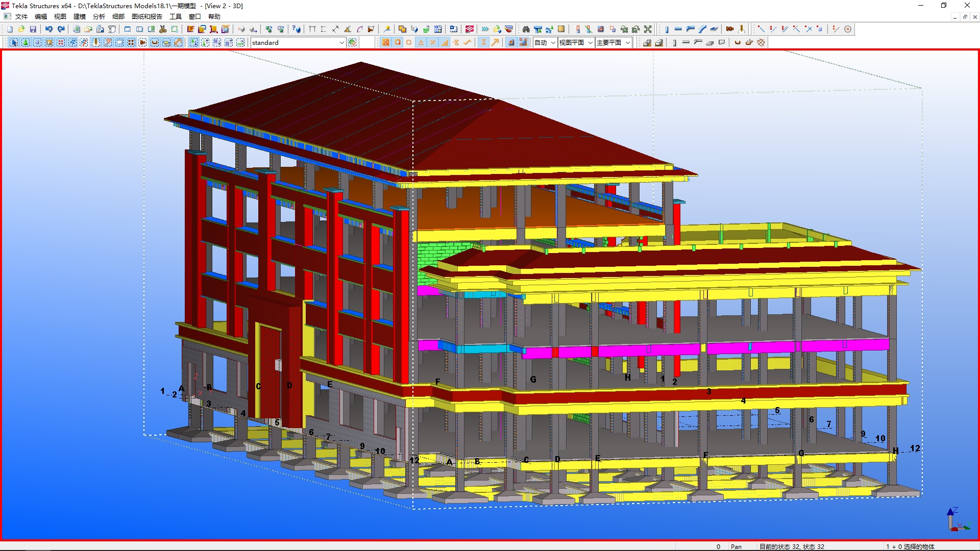Click the 帮助 menu item
This screenshot has width=980, height=551.
(214, 16)
